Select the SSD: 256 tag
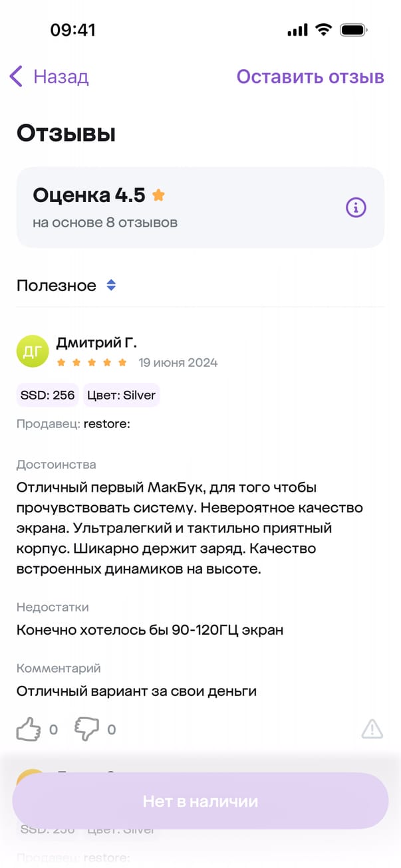Image resolution: width=401 pixels, height=868 pixels. point(47,395)
